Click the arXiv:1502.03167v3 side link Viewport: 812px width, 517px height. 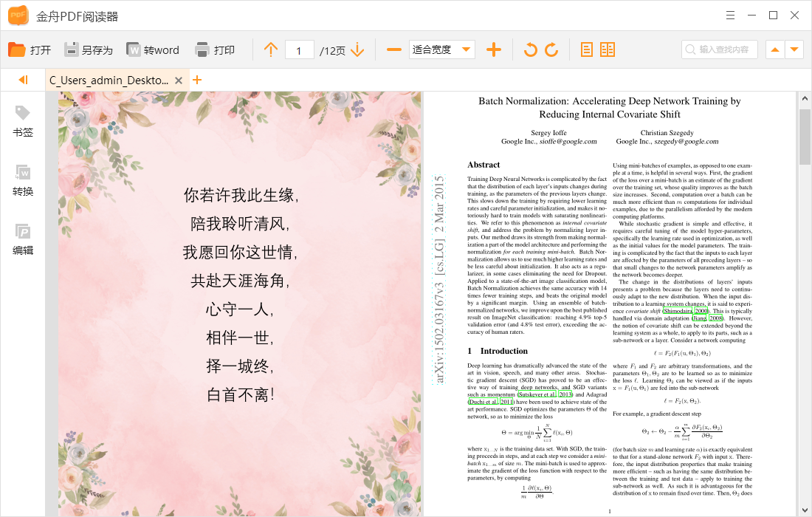tap(438, 279)
